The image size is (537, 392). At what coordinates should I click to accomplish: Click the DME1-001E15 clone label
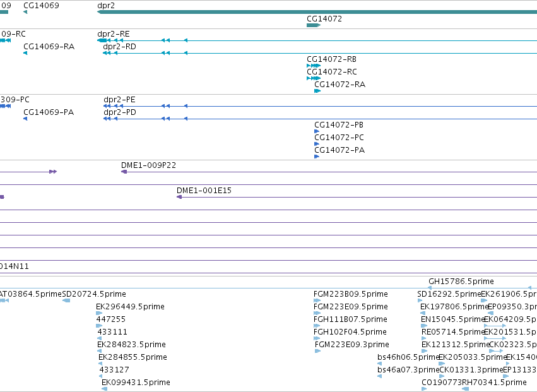click(204, 191)
